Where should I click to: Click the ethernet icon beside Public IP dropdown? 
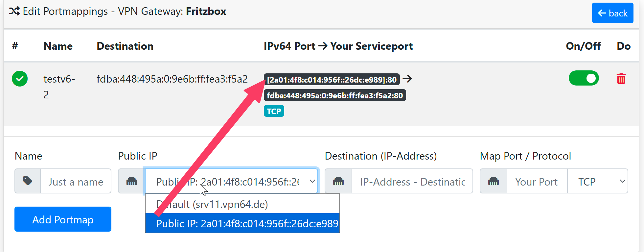pos(131,181)
